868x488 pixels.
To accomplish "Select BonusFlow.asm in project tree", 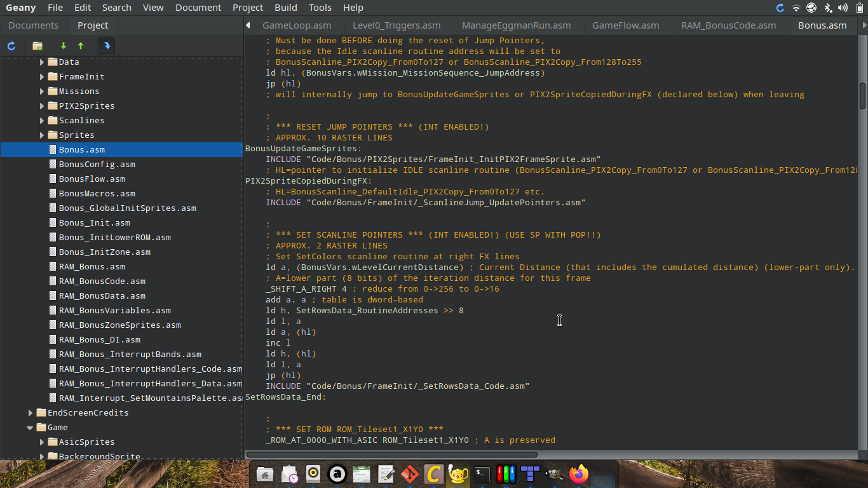I will (x=92, y=179).
